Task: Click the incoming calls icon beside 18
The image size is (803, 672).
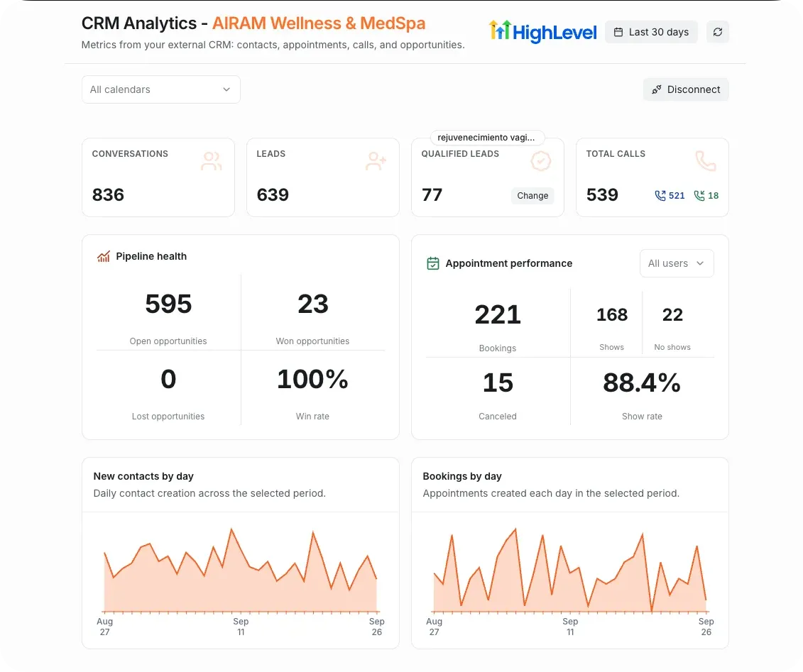Action: coord(699,196)
